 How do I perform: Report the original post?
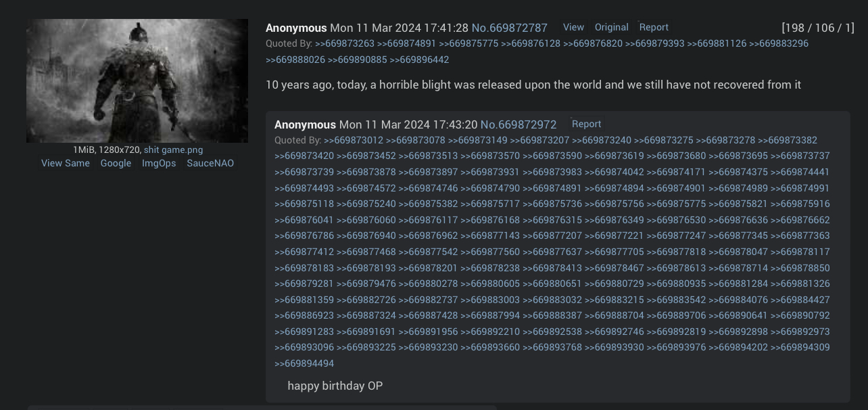[654, 27]
